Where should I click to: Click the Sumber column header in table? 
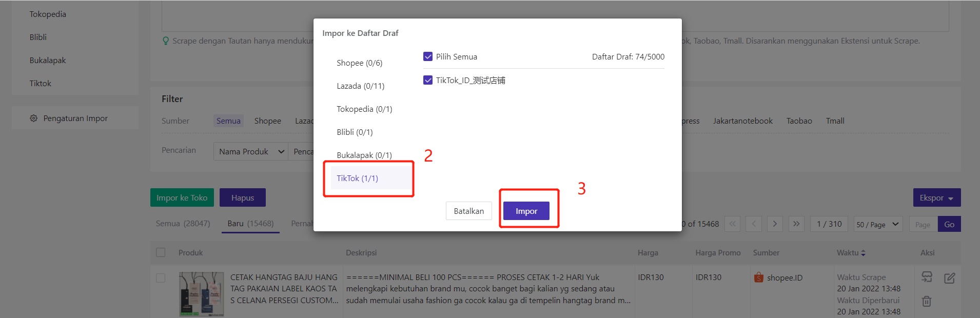click(x=766, y=253)
